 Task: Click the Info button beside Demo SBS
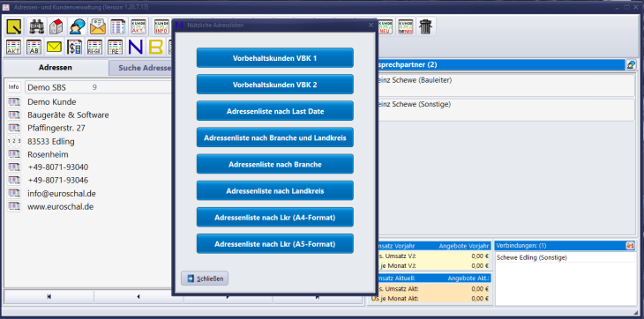pyautogui.click(x=14, y=87)
